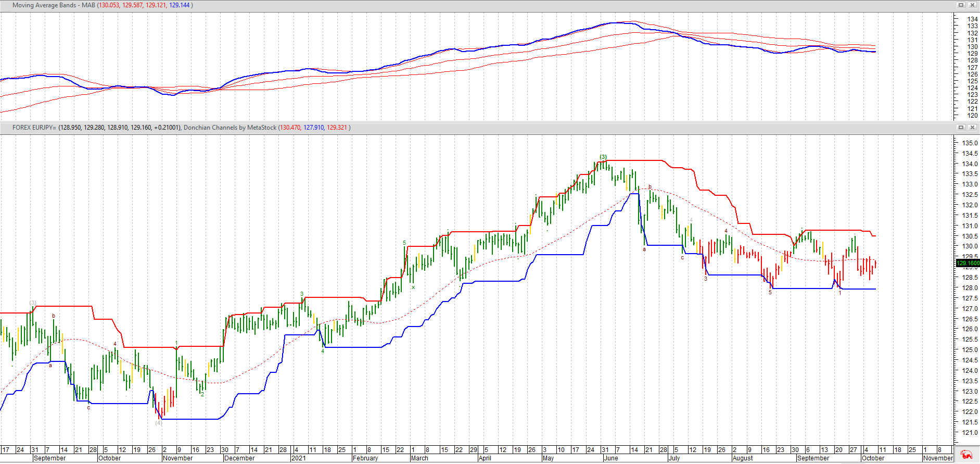Viewport: 980px width, 464px height.
Task: Select the red upper Donchian channel line
Action: point(635,160)
